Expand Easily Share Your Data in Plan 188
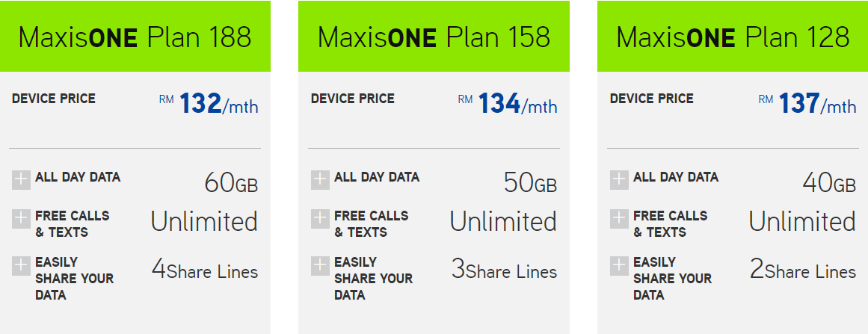The height and width of the screenshot is (334, 868). (21, 266)
